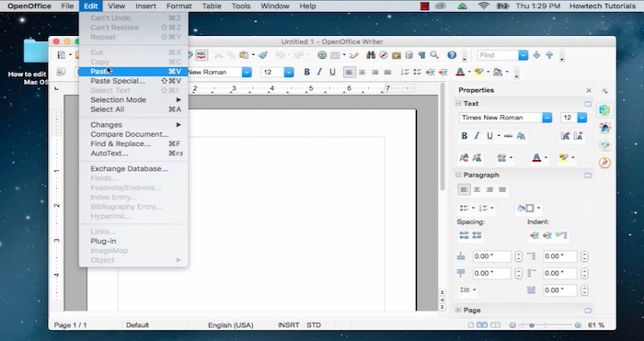The width and height of the screenshot is (644, 341).
Task: Open the Navigator compass toolbar icon
Action: [384, 55]
